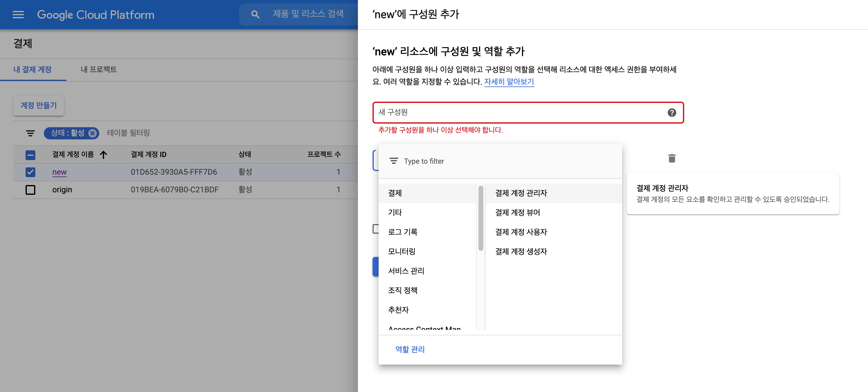Toggle the select-all header checkbox
The image size is (868, 392).
click(x=30, y=155)
